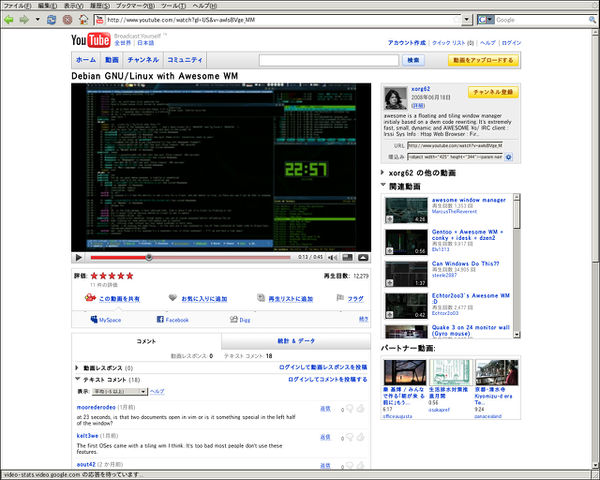Go to the ホーム tab
600x480 pixels.
(86, 60)
